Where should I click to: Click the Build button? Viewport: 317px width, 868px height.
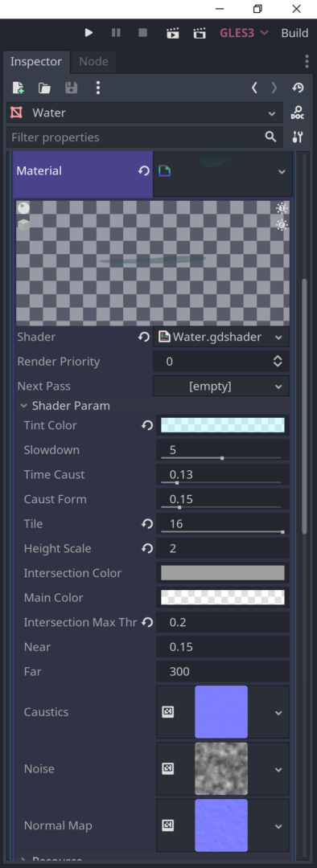coord(294,33)
